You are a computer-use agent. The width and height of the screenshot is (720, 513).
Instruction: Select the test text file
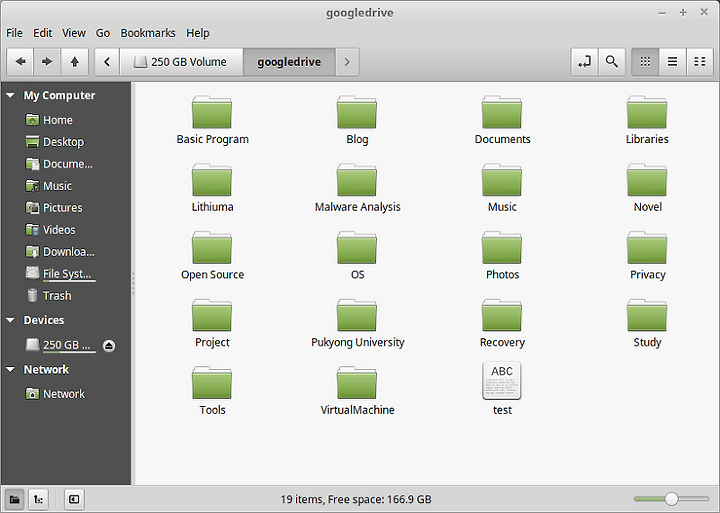pyautogui.click(x=502, y=389)
